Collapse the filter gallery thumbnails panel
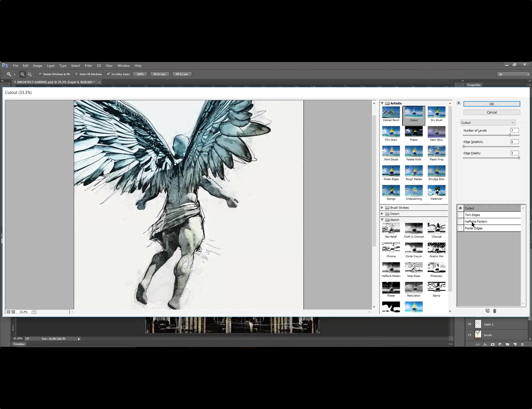Image resolution: width=532 pixels, height=409 pixels. click(x=458, y=103)
